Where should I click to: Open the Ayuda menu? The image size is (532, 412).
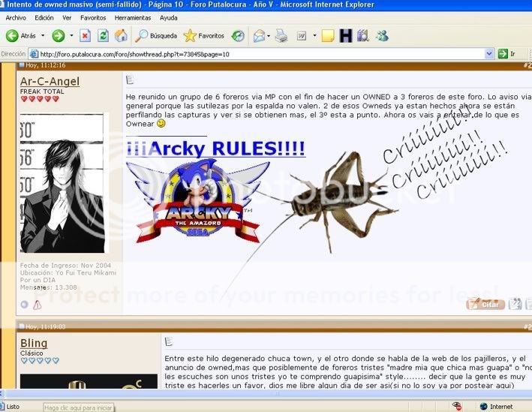tap(169, 18)
